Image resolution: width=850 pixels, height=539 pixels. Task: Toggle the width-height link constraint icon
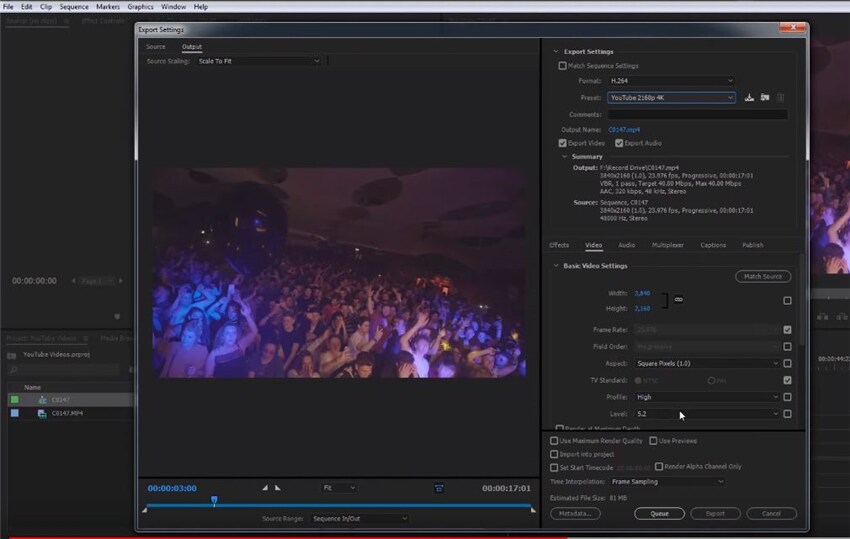679,299
